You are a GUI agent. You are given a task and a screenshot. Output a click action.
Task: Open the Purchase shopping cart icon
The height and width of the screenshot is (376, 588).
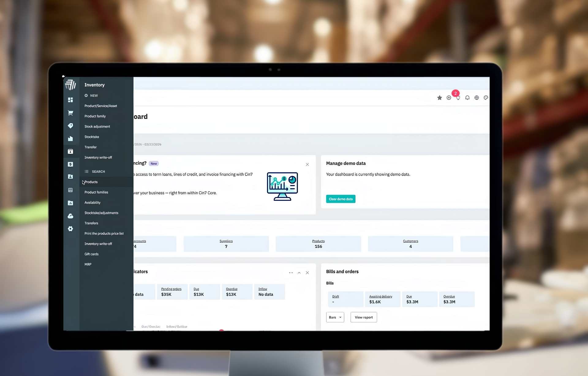tap(70, 113)
